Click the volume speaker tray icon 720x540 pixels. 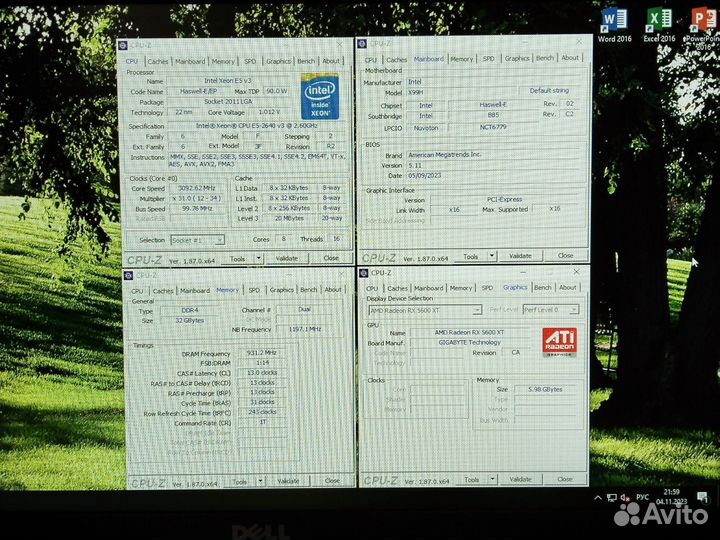625,497
